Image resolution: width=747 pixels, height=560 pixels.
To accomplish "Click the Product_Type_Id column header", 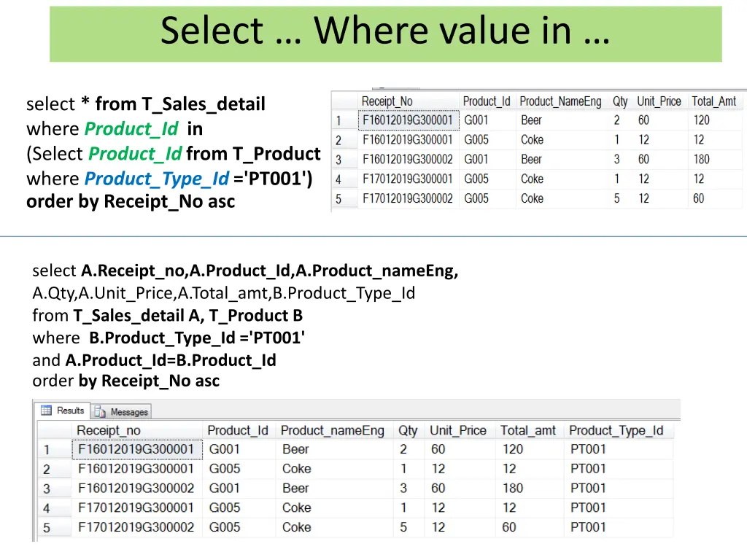I will coord(617,430).
